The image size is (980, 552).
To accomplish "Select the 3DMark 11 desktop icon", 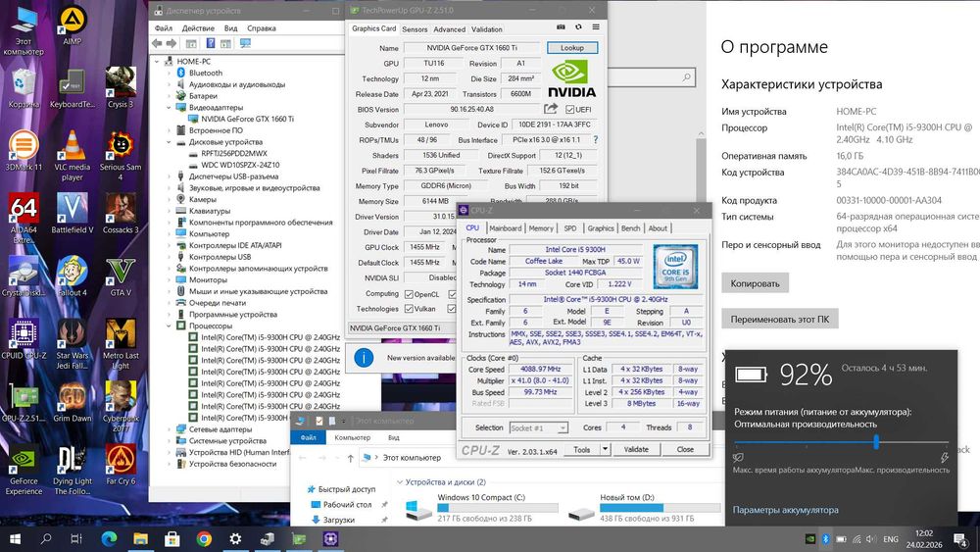I will (x=24, y=151).
